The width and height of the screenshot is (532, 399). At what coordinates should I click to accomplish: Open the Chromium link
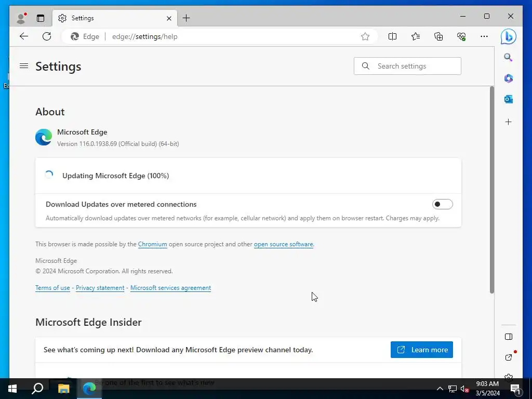(x=152, y=244)
